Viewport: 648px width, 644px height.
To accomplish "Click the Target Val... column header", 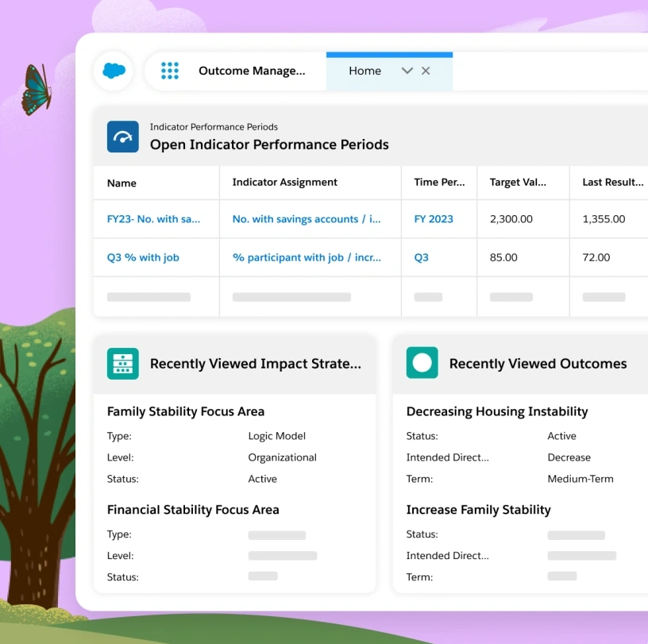I will pyautogui.click(x=518, y=182).
